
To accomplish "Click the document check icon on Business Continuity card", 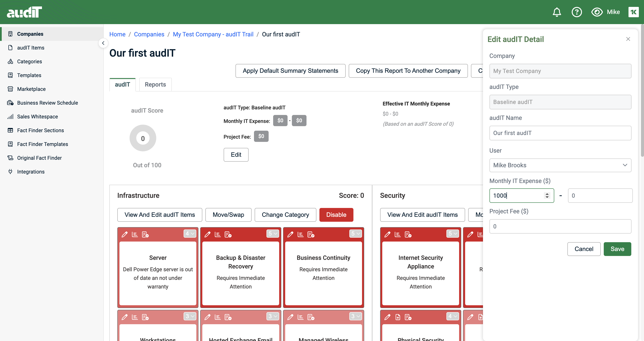I will [x=311, y=234].
